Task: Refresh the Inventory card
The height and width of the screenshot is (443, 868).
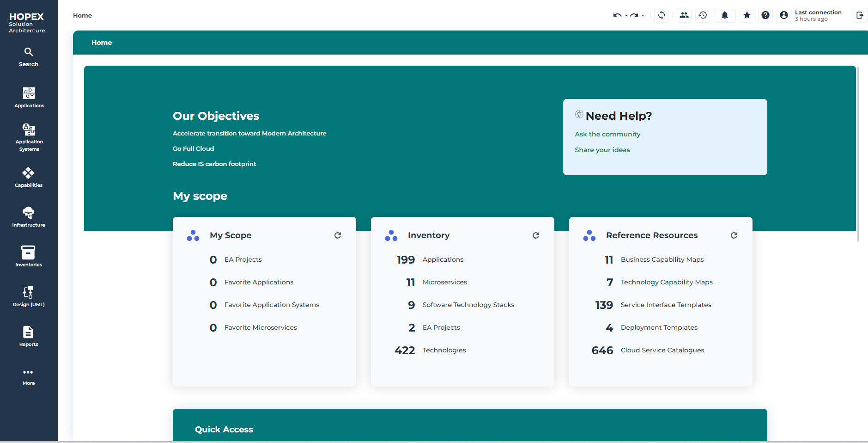Action: pyautogui.click(x=535, y=235)
